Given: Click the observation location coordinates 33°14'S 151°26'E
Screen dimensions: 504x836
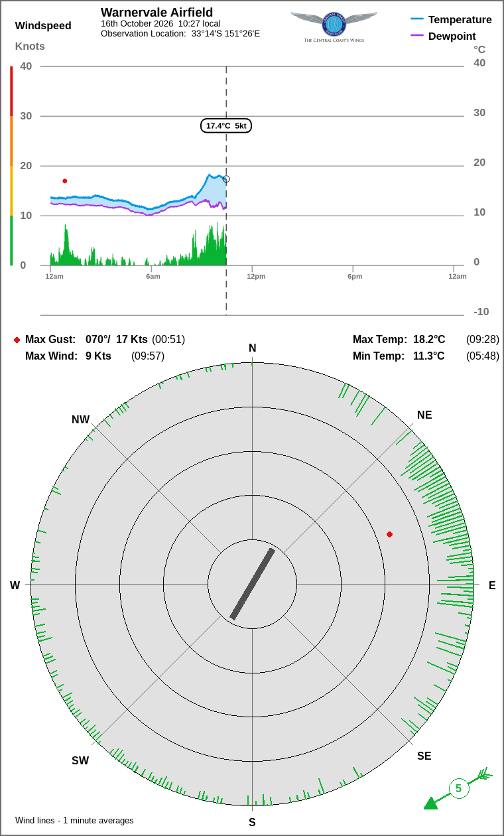Looking at the screenshot, I should (x=225, y=33).
